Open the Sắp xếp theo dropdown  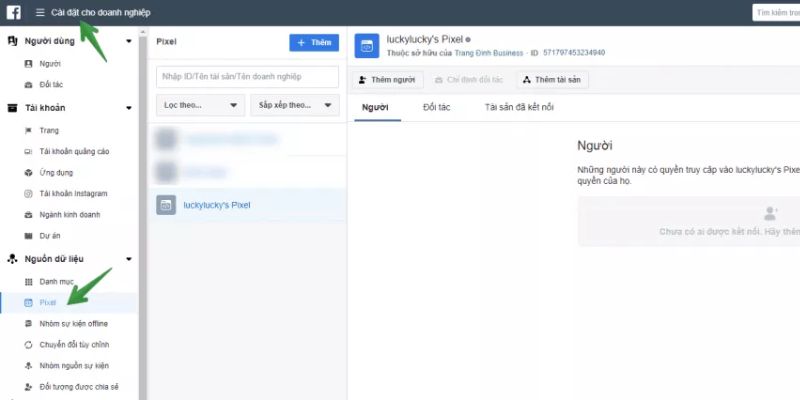click(295, 105)
